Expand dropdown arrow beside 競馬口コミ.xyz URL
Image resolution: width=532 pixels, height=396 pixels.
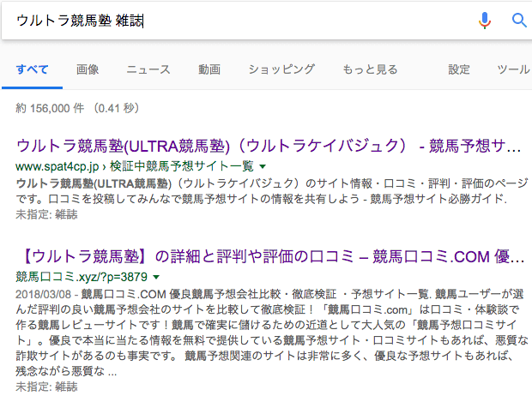[x=156, y=278]
